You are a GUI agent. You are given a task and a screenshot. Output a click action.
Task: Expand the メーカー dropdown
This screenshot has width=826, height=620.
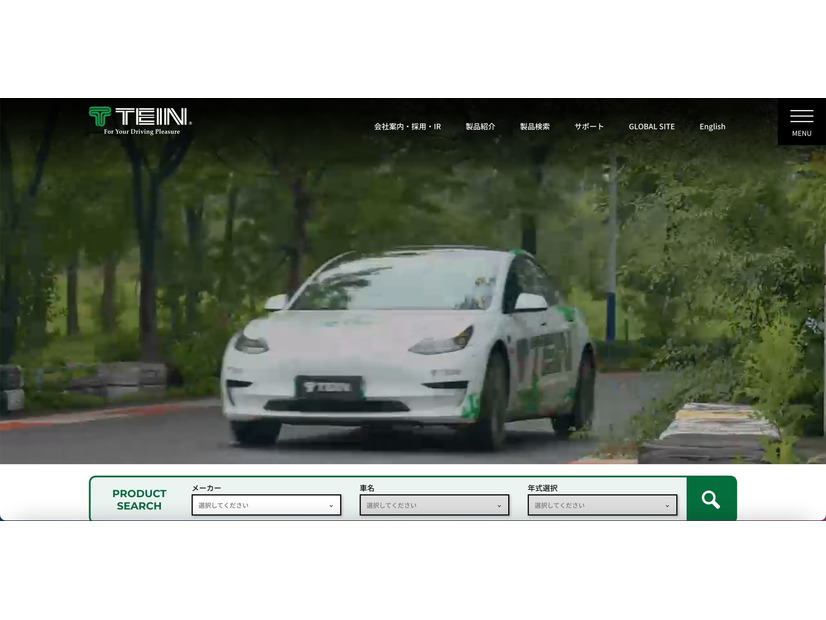point(265,505)
